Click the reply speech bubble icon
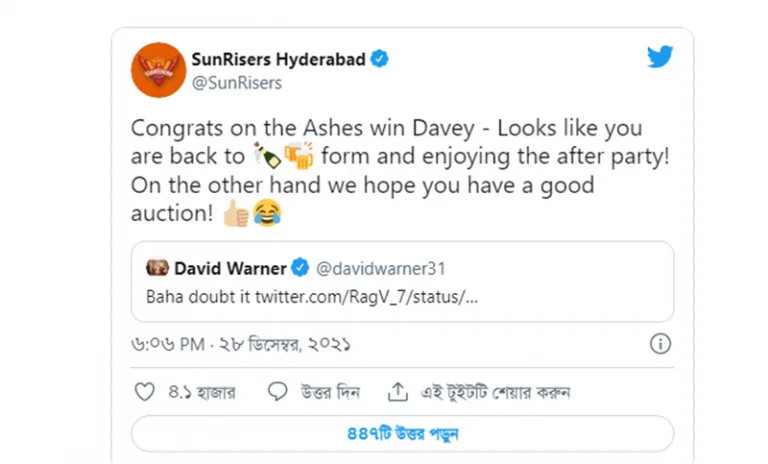The image size is (768, 464). 277,391
